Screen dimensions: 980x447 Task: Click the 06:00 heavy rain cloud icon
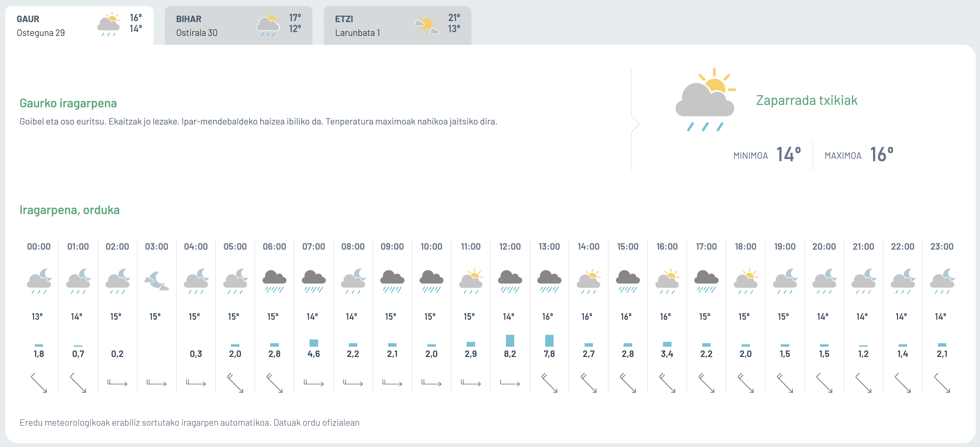pyautogui.click(x=274, y=281)
